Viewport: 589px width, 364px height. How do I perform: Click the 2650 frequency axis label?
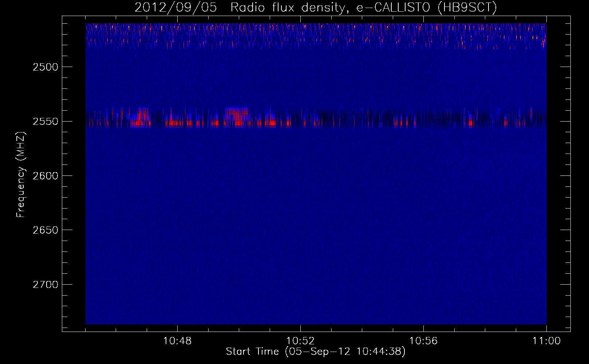46,230
